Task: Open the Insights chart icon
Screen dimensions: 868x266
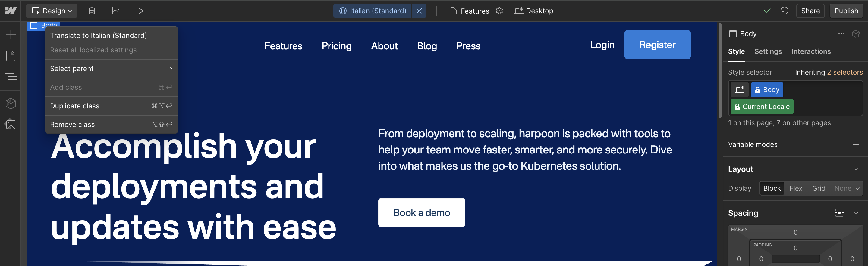Action: (x=116, y=11)
